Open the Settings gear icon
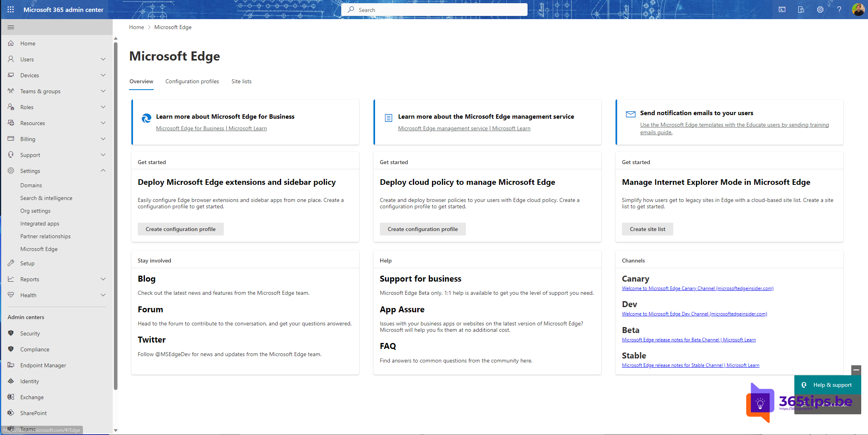This screenshot has height=435, width=868. pyautogui.click(x=820, y=10)
